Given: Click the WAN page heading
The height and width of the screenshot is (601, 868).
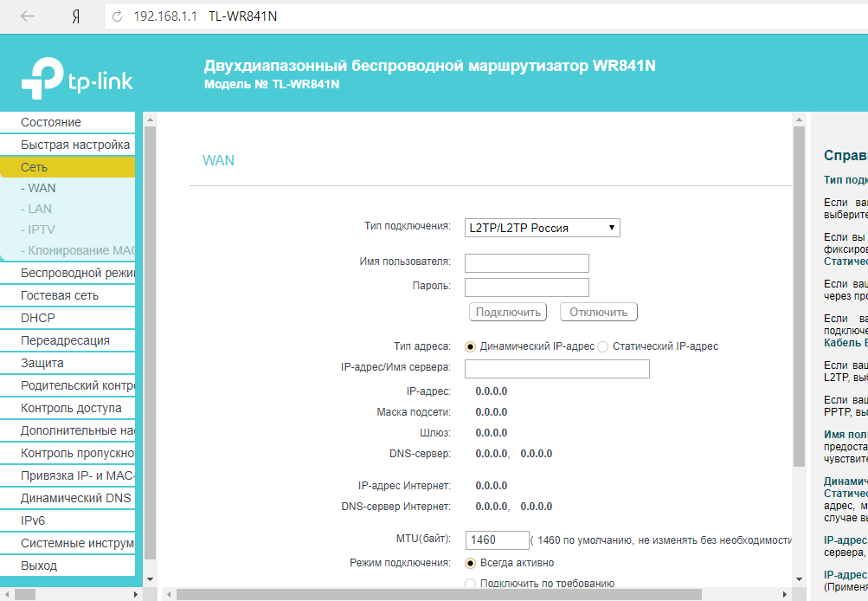Looking at the screenshot, I should (218, 160).
